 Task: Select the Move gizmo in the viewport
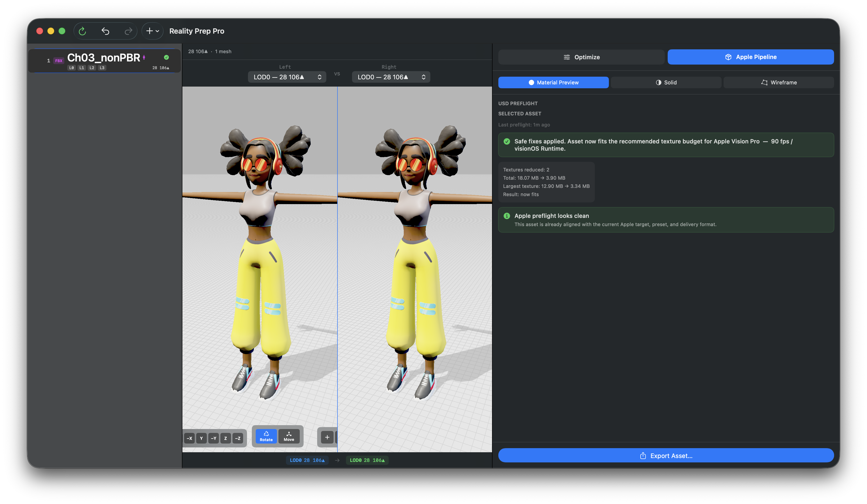click(289, 437)
